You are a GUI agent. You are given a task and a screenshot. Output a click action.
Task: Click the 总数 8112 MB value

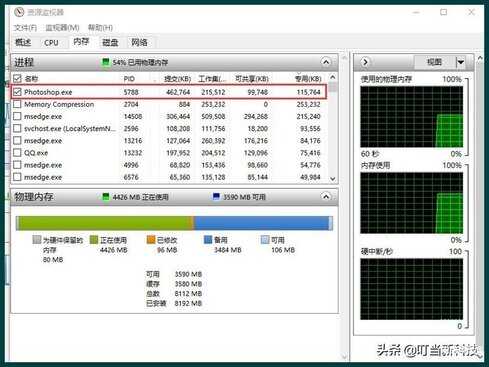click(188, 294)
